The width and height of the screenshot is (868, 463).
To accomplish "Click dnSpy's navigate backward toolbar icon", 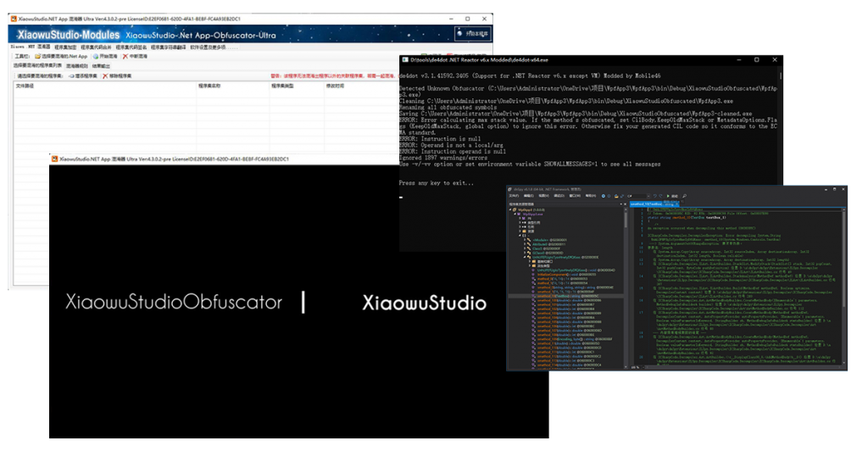I will [604, 196].
